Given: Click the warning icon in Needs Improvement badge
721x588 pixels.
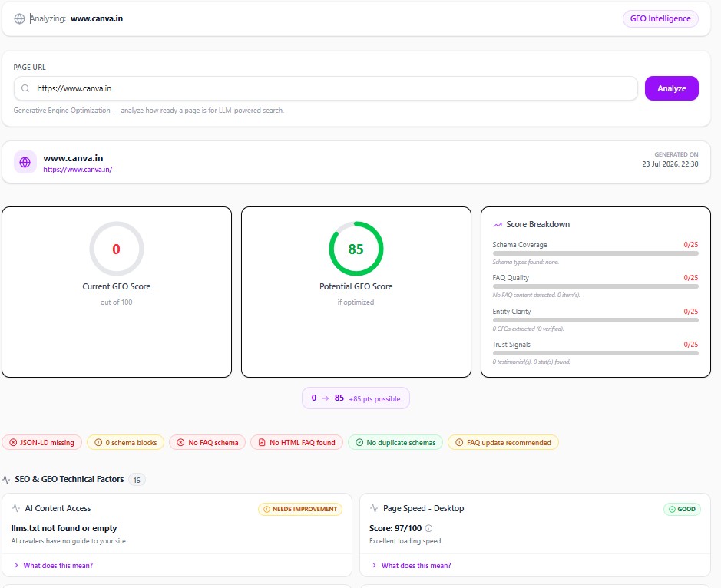Looking at the screenshot, I should [x=266, y=510].
